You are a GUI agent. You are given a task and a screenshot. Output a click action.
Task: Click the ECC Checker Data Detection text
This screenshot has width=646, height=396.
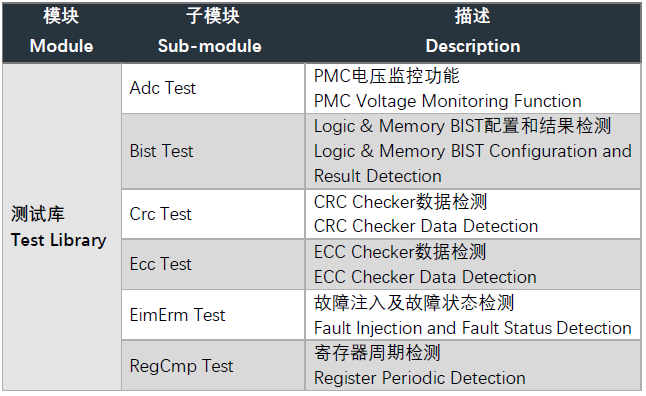pyautogui.click(x=425, y=277)
